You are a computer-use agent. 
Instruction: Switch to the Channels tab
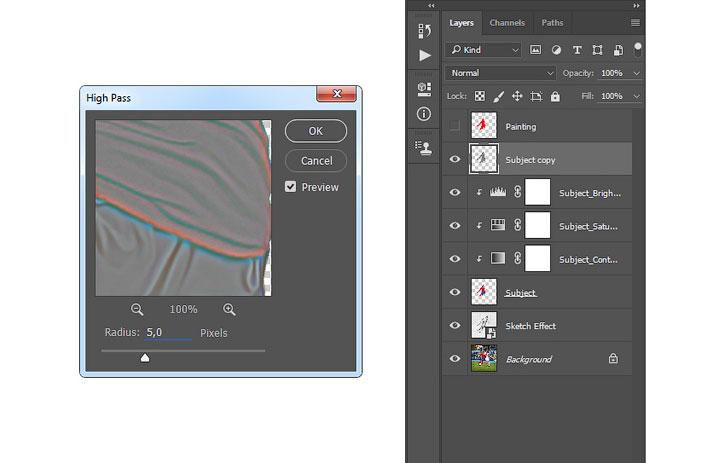[x=507, y=23]
